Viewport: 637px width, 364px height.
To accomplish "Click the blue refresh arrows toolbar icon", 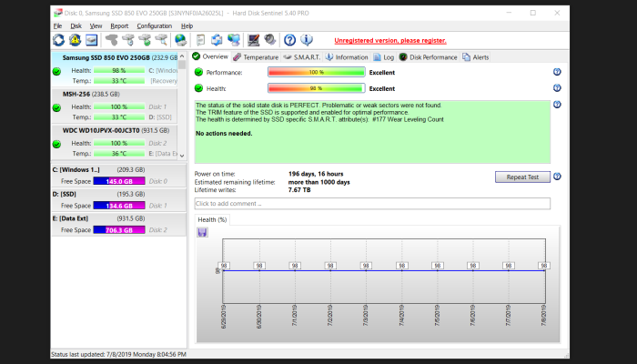I will [58, 40].
